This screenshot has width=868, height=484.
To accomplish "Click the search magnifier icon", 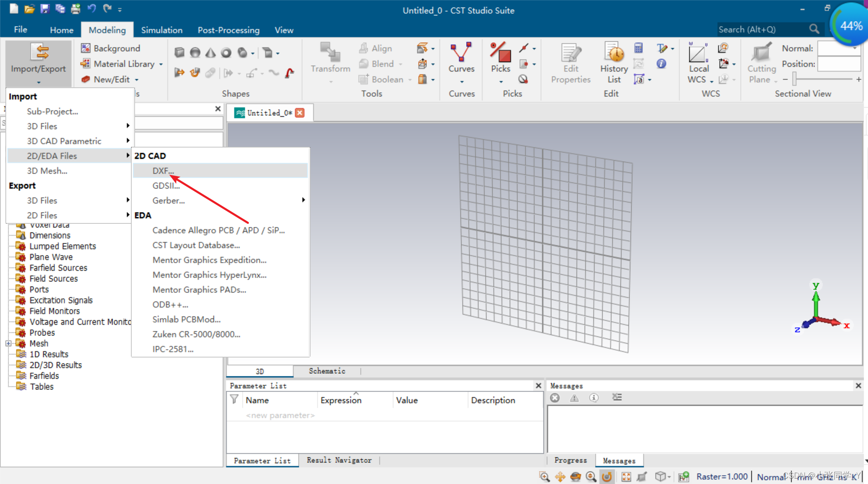I will (x=814, y=29).
